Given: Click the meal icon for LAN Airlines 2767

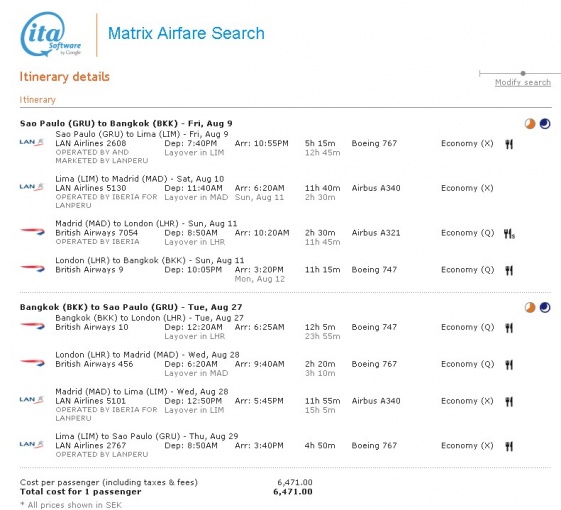Looking at the screenshot, I should click(509, 446).
